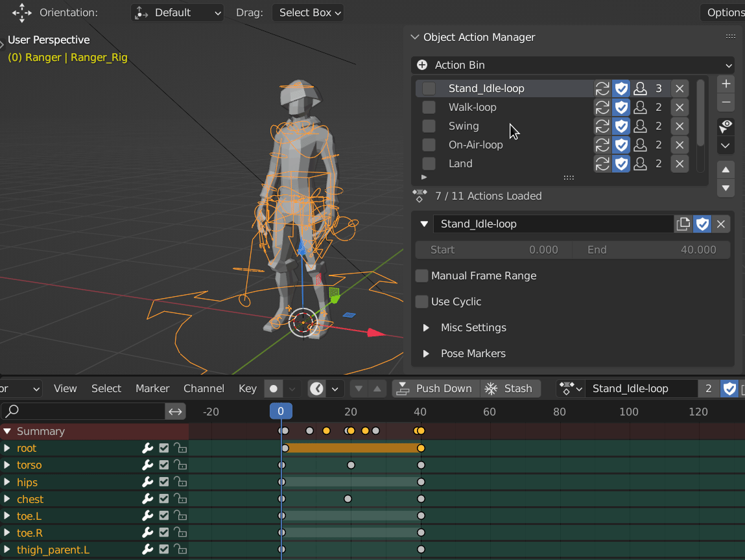Remove the Land action with its X
The image size is (745, 560).
click(x=680, y=164)
